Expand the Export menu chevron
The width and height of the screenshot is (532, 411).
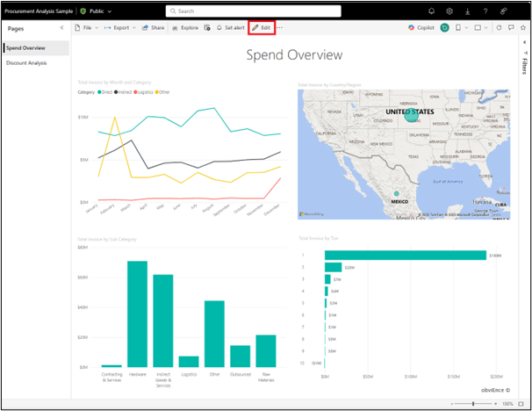pyautogui.click(x=133, y=28)
